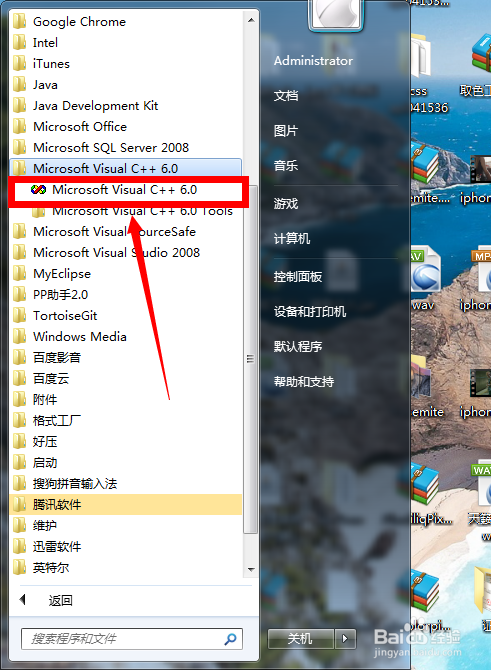Open Java Development Kit folder
491x670 pixels.
126,105
